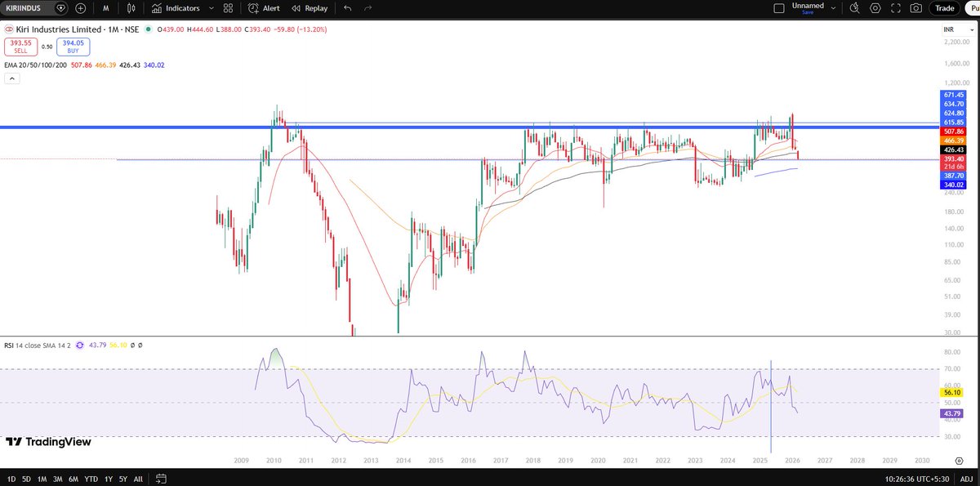Click the EMA 20/50/100/200 legend

pyautogui.click(x=38, y=64)
